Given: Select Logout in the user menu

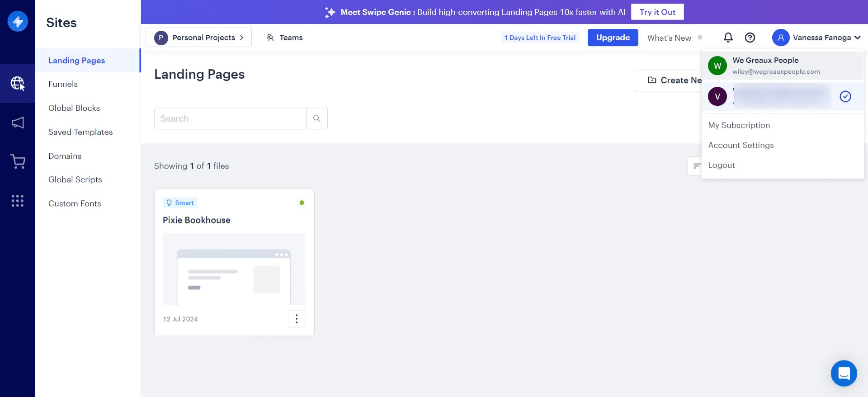Looking at the screenshot, I should [721, 165].
